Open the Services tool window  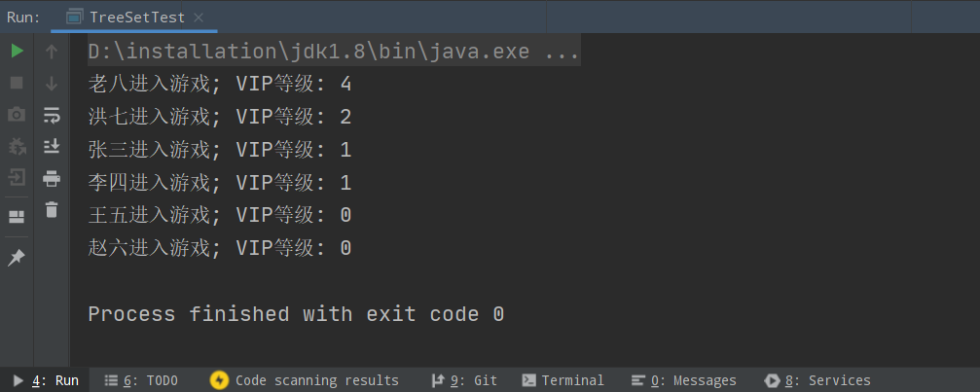click(817, 380)
